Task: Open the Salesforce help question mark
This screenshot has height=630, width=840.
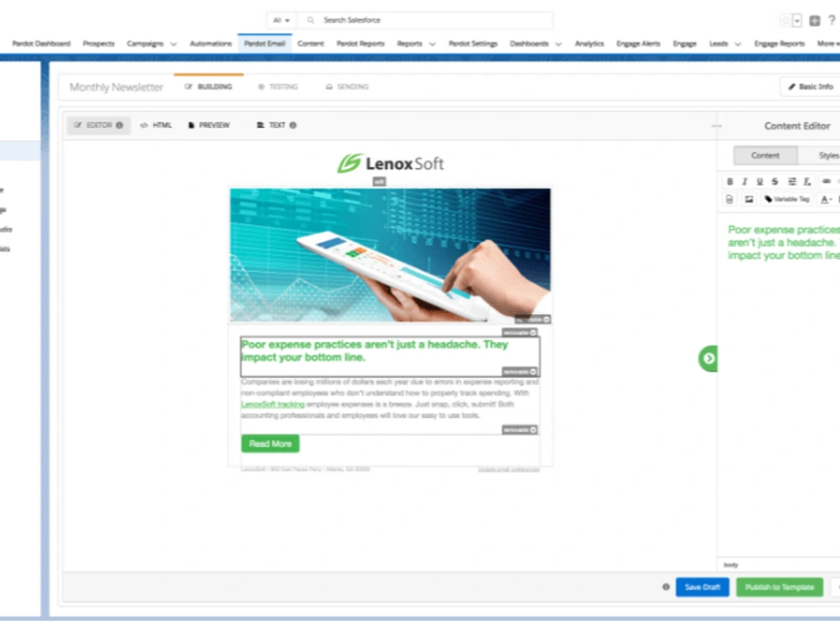Action: [832, 20]
